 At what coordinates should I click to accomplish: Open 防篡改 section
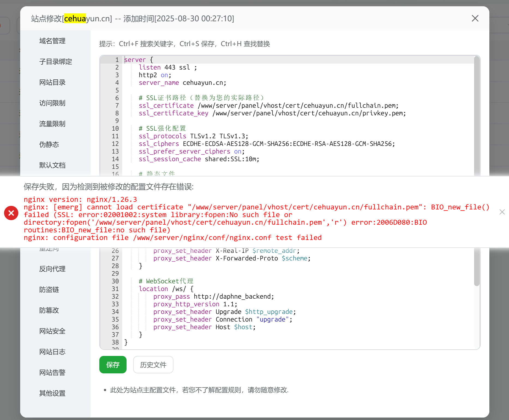49,310
